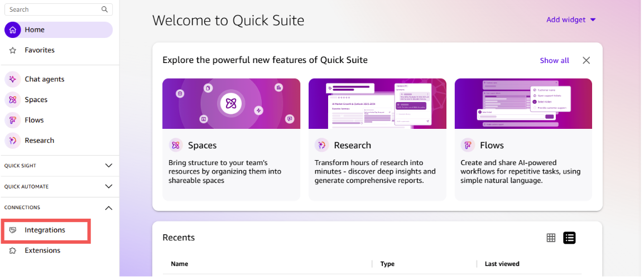Click the Search input field
644x280 pixels.
pos(59,9)
